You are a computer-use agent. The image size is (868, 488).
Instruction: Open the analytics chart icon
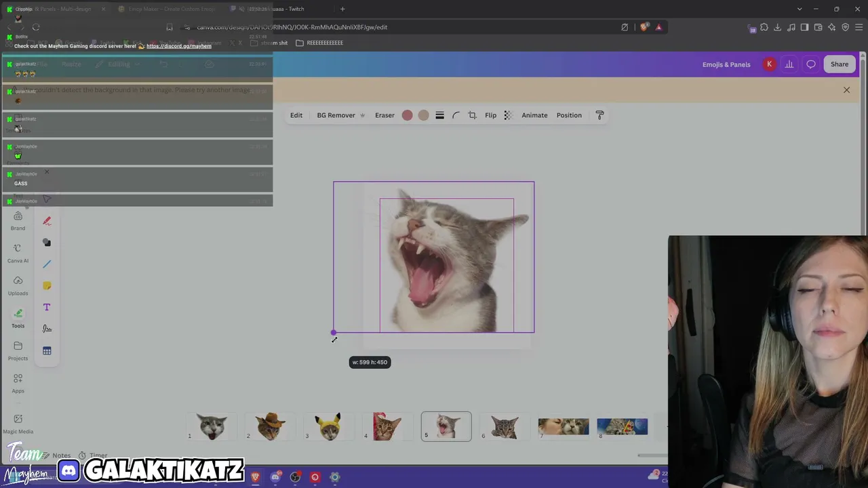[x=789, y=64]
